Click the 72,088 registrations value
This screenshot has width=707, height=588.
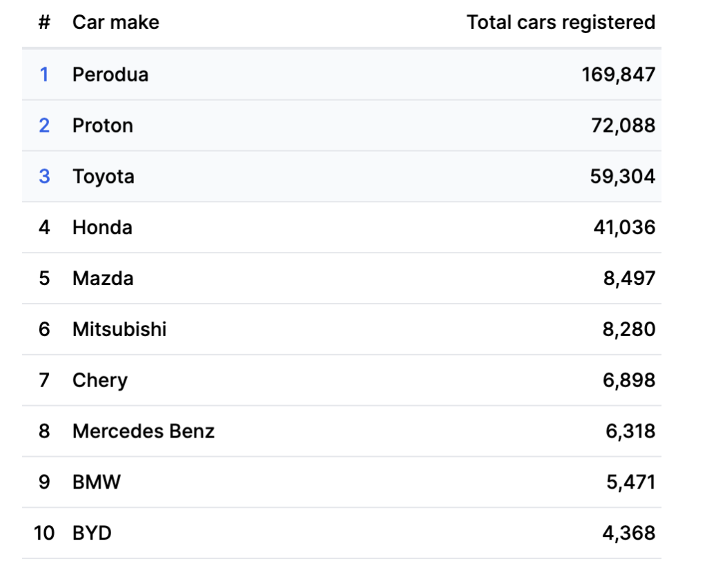coord(623,125)
